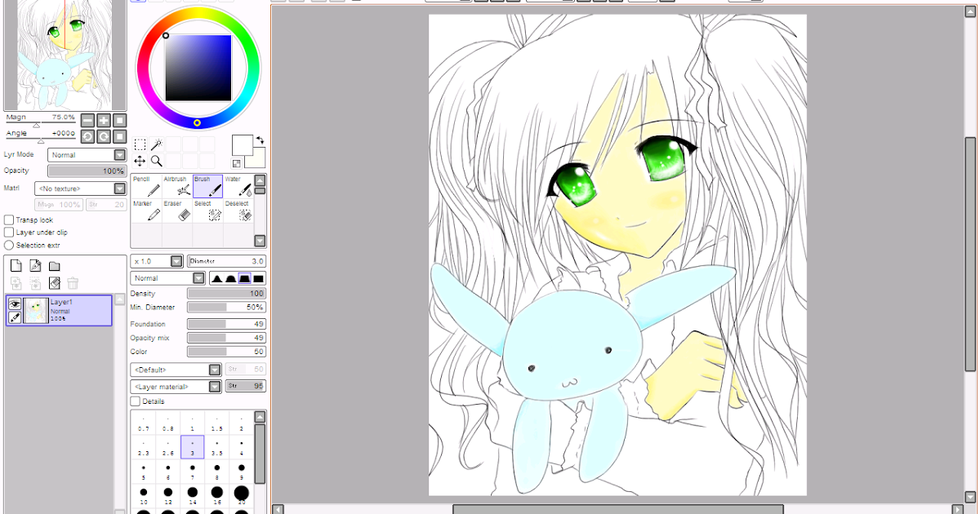Viewport: 980px width, 514px height.
Task: Select the flat brush edge shape
Action: [258, 278]
